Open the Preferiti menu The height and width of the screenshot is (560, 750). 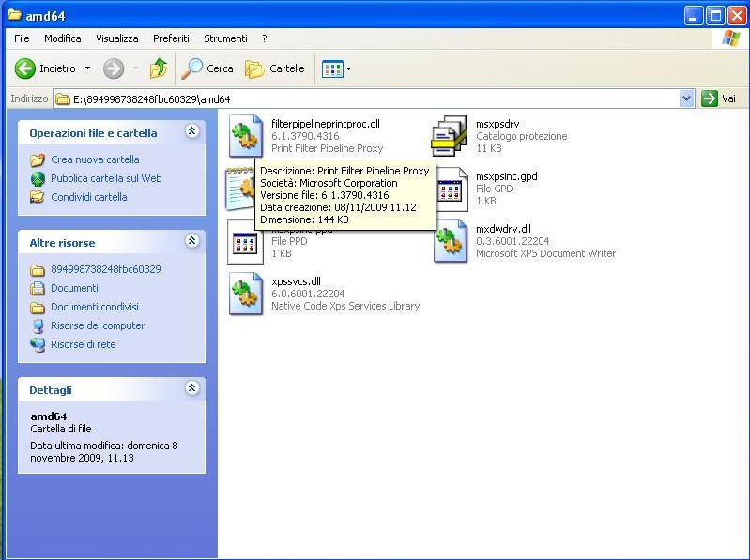171,38
